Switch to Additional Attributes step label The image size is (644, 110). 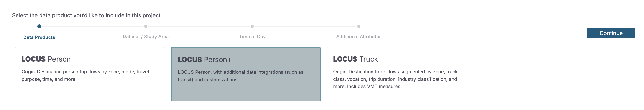coord(359,37)
